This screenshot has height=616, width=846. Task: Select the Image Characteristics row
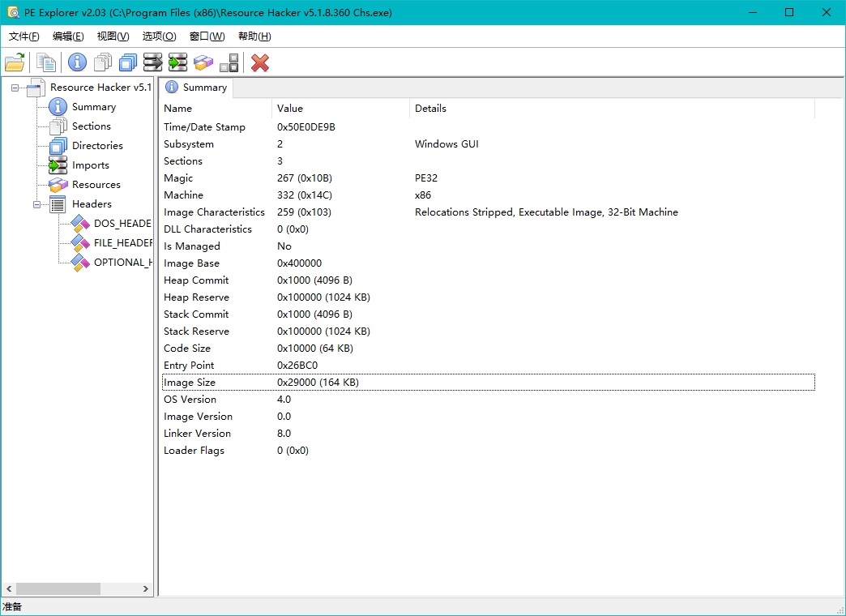click(489, 212)
